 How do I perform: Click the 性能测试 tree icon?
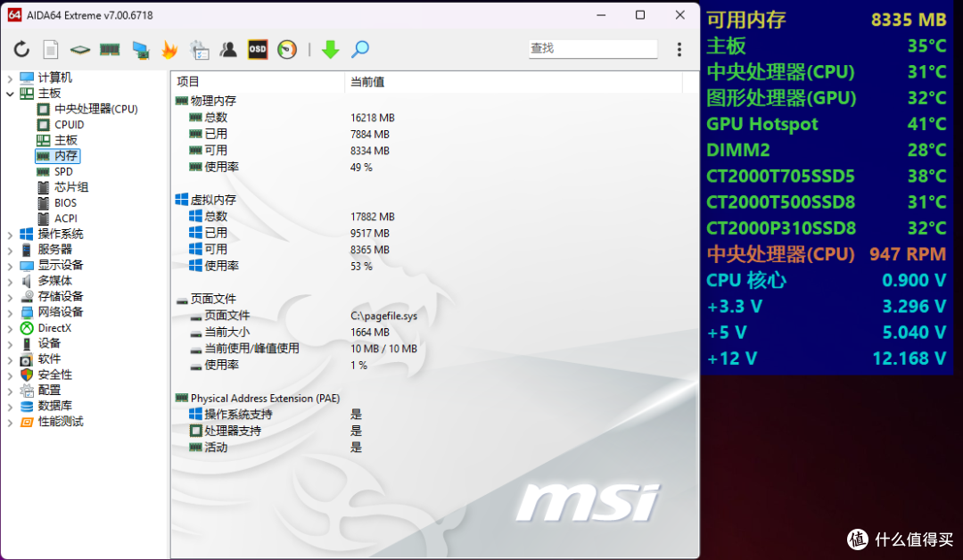pos(27,422)
